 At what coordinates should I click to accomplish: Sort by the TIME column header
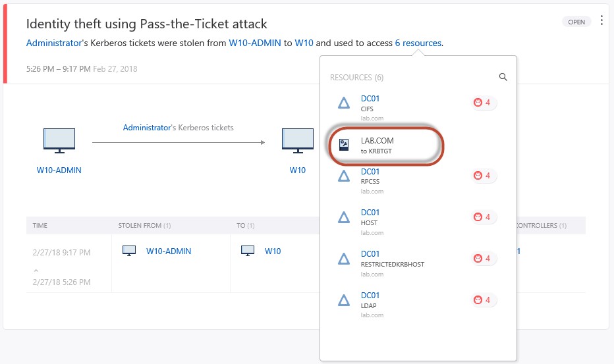click(40, 225)
